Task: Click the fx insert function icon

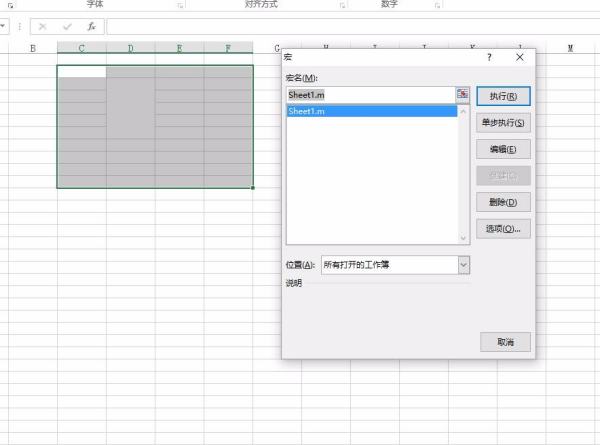Action: click(x=92, y=26)
